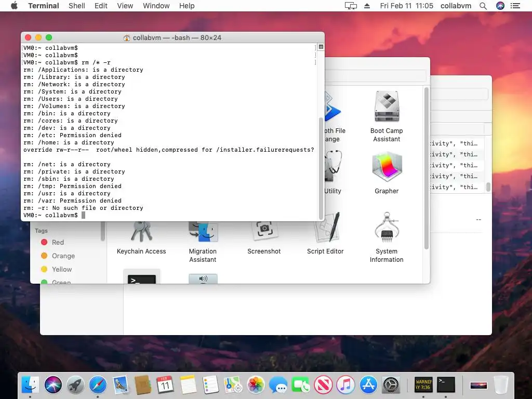The height and width of the screenshot is (399, 532).
Task: Open the Window menu
Action: (x=156, y=6)
